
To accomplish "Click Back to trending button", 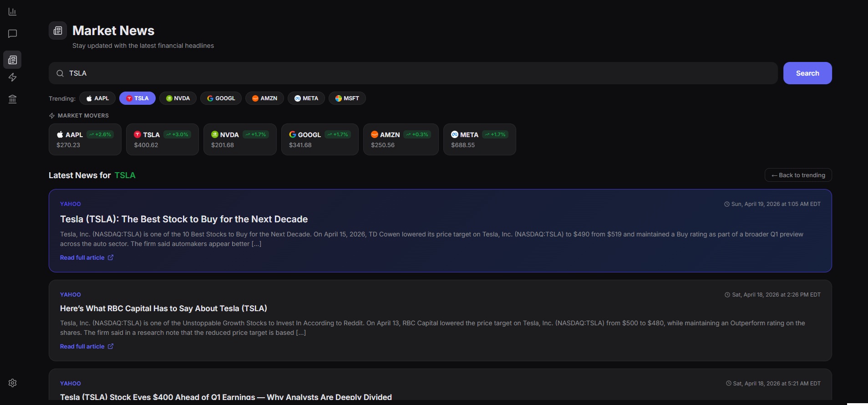I will click(798, 175).
